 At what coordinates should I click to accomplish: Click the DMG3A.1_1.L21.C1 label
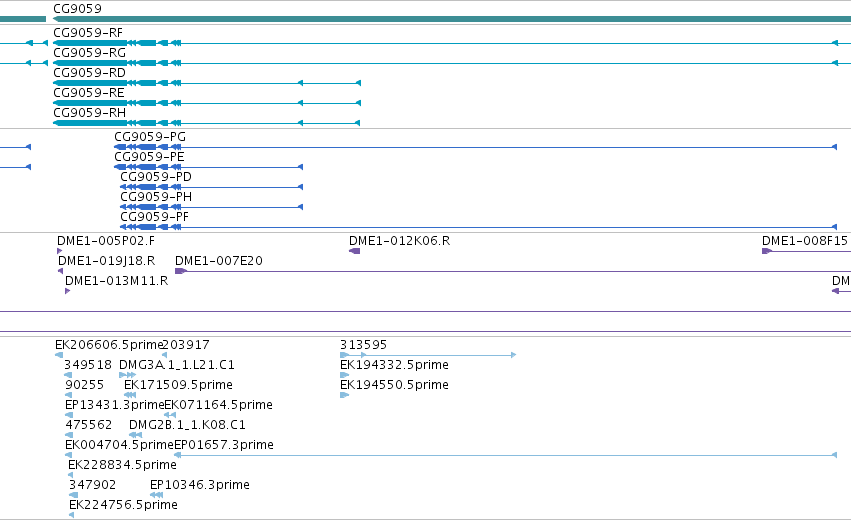pos(177,365)
